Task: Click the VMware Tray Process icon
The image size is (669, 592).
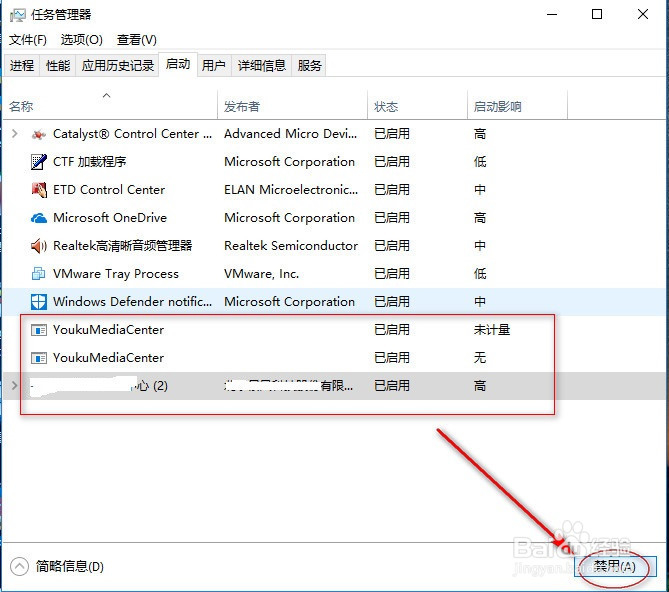Action: click(x=38, y=274)
